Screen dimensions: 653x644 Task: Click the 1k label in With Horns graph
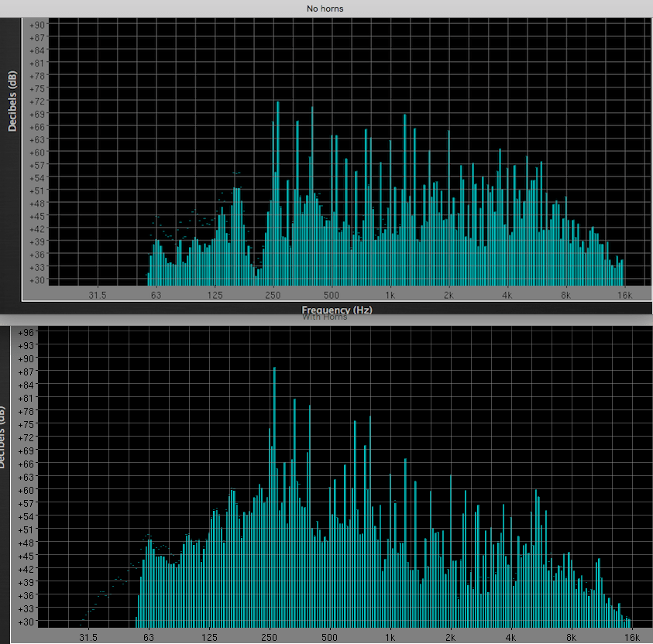point(390,637)
